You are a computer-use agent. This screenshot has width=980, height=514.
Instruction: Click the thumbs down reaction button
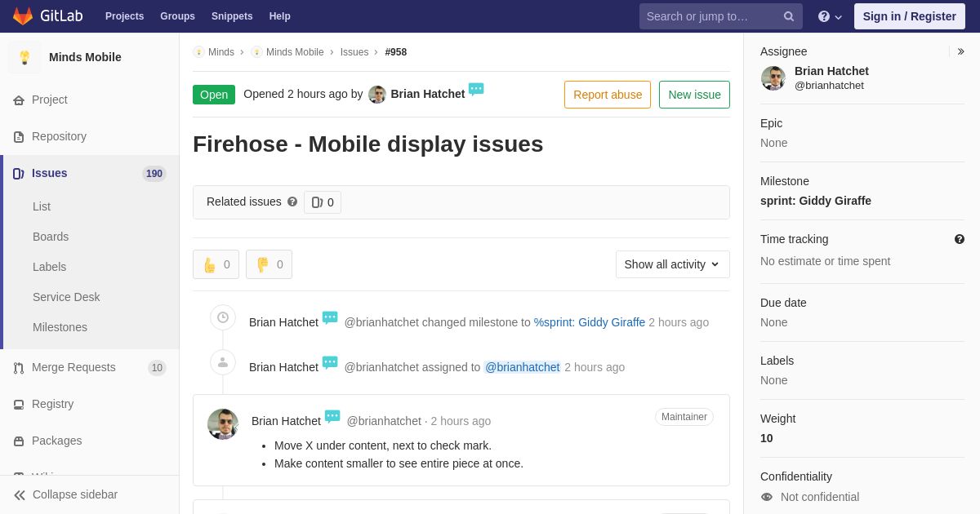pos(269,264)
